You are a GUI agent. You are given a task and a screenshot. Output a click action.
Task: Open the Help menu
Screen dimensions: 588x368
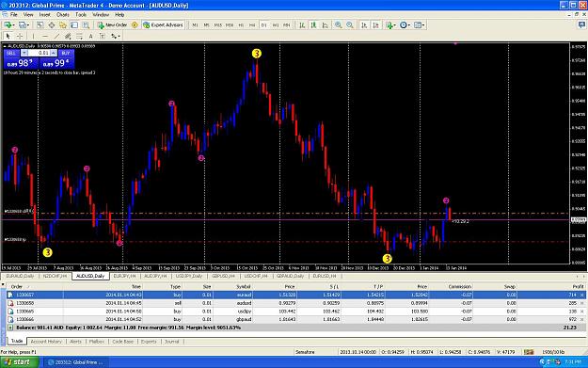click(119, 15)
